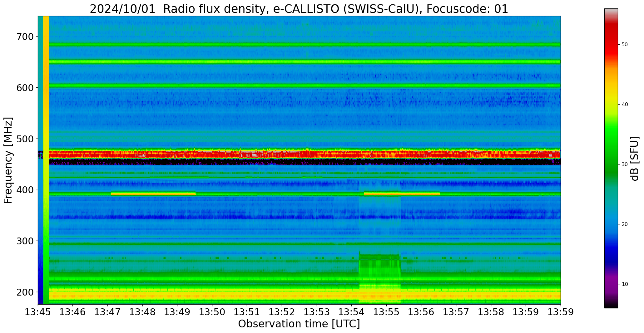Screen dimensions: 644x333
Task: Click the 13:56 time tick label
Action: pos(421,312)
